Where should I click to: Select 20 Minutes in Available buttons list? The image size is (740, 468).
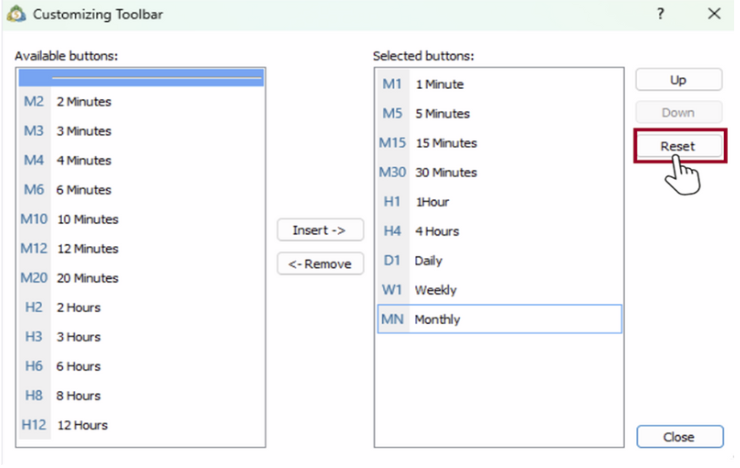tap(88, 278)
